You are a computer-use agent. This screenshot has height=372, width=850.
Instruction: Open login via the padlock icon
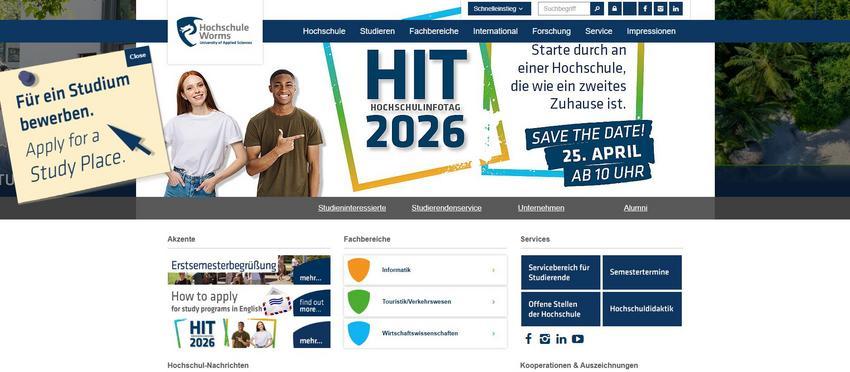pos(614,9)
